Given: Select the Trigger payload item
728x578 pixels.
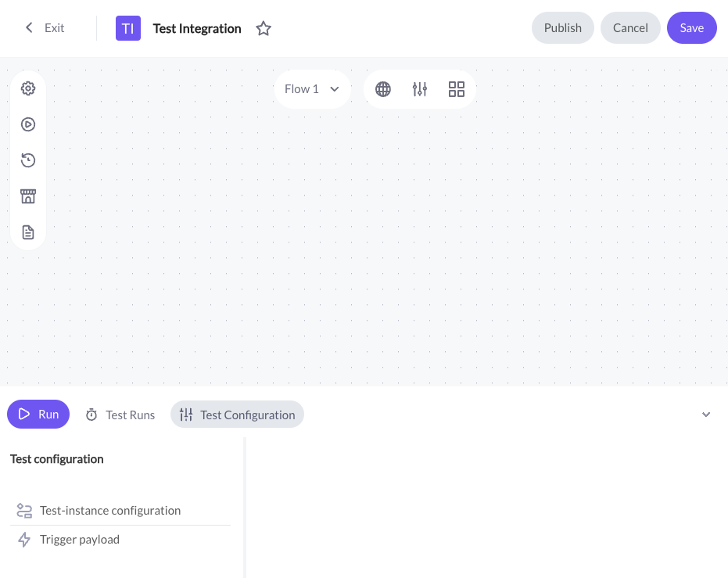Looking at the screenshot, I should point(120,540).
